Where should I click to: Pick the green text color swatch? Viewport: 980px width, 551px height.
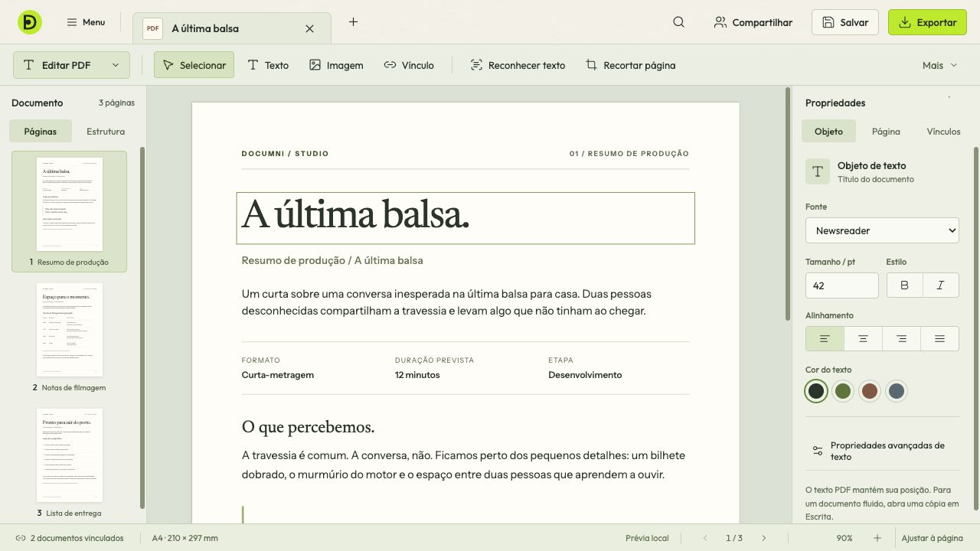(x=843, y=391)
